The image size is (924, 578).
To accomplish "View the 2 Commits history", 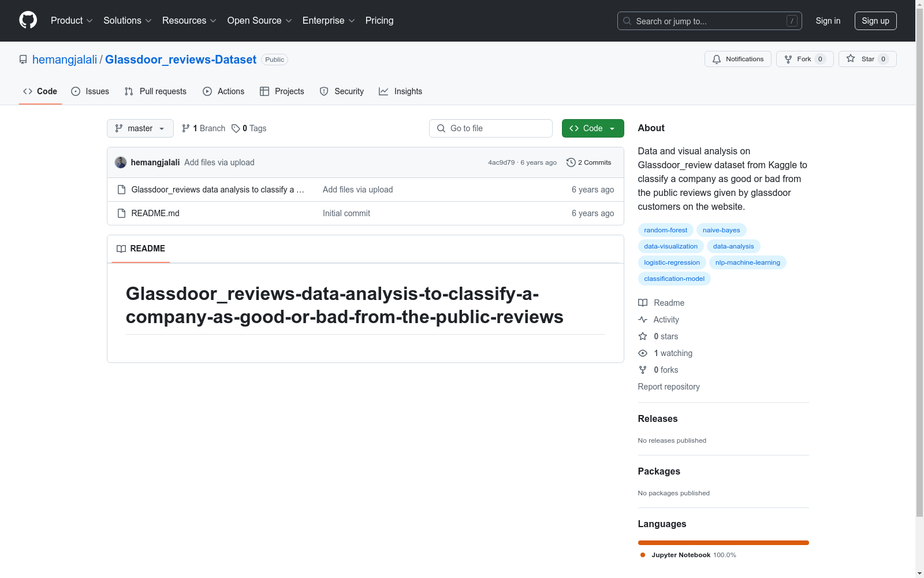I will coord(589,162).
